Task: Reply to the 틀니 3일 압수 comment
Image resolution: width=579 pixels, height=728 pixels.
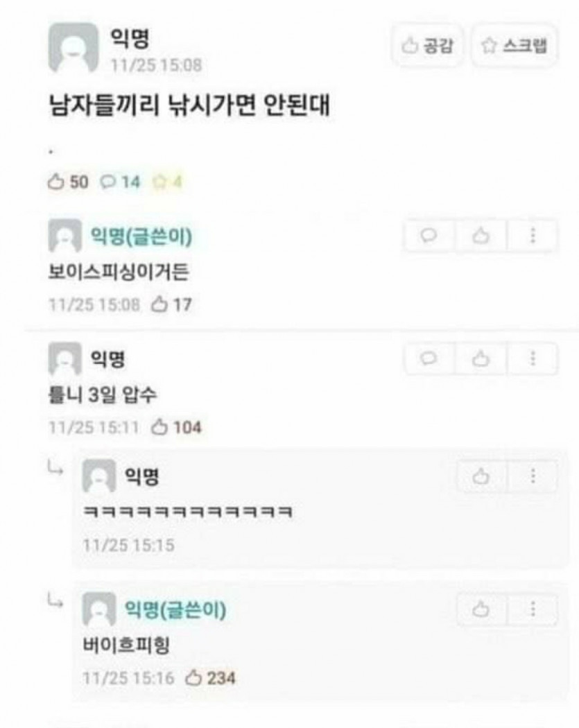Action: point(429,358)
